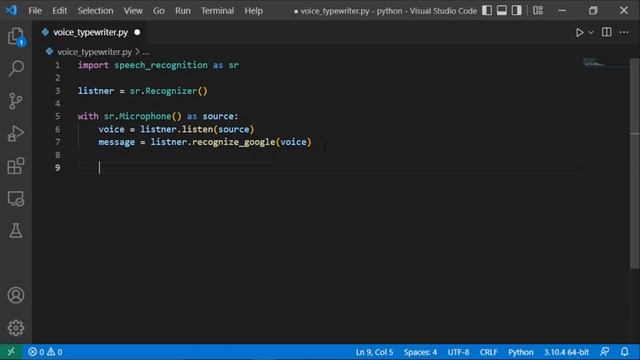Toggle the primary side bar
Viewport: 640px width, 360px height.
click(487, 10)
